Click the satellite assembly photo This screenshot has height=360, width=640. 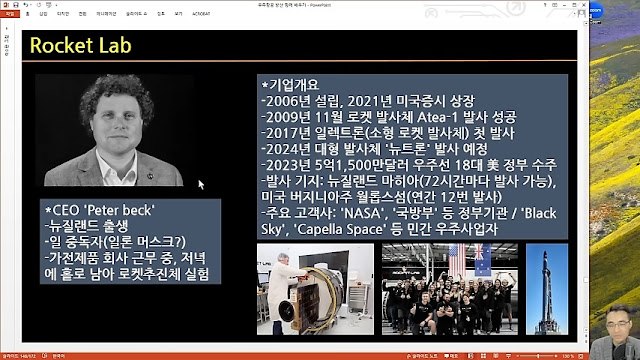pos(315,289)
